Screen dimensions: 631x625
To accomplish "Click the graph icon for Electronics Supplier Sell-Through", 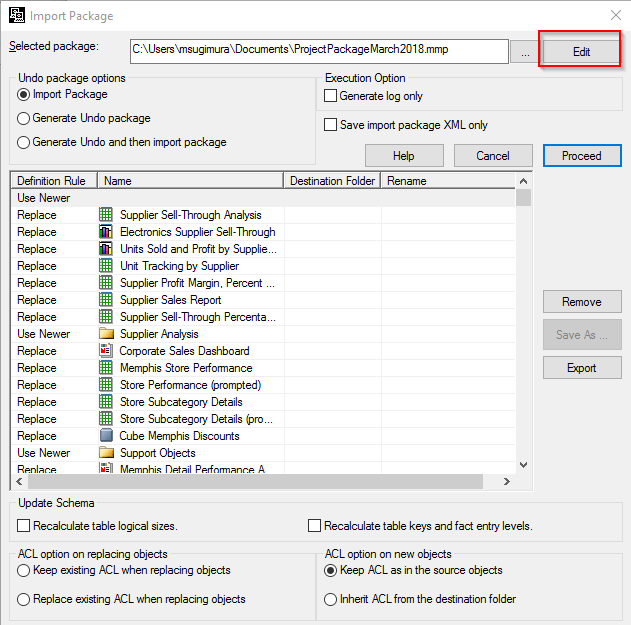I will pyautogui.click(x=106, y=232).
